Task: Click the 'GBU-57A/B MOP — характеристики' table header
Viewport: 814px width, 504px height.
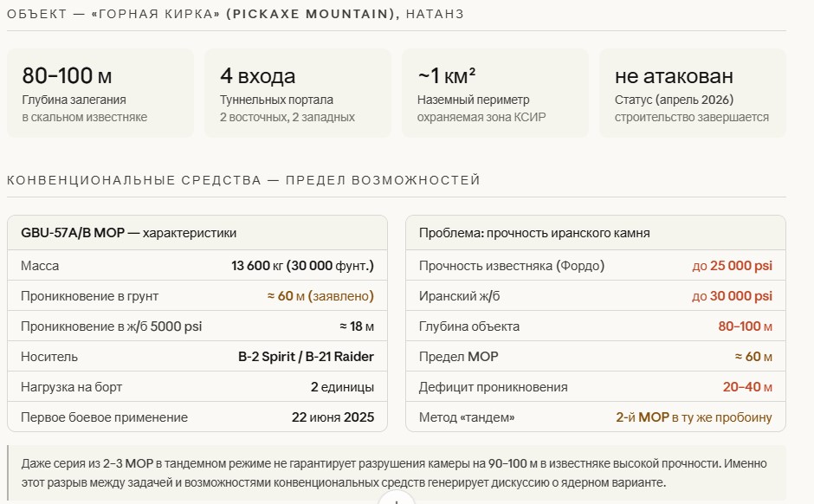Action: tap(128, 233)
